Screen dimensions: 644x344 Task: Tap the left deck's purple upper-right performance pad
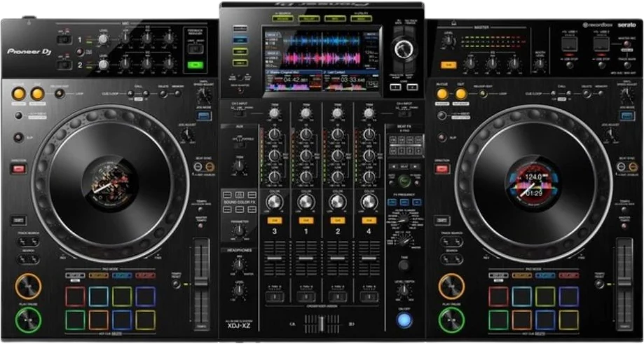pos(146,296)
